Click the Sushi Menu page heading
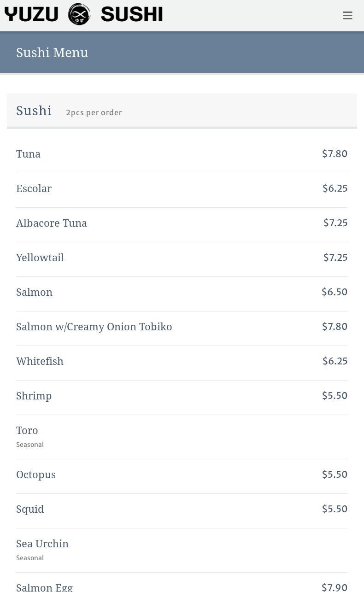Image resolution: width=364 pixels, height=592 pixels. [52, 53]
